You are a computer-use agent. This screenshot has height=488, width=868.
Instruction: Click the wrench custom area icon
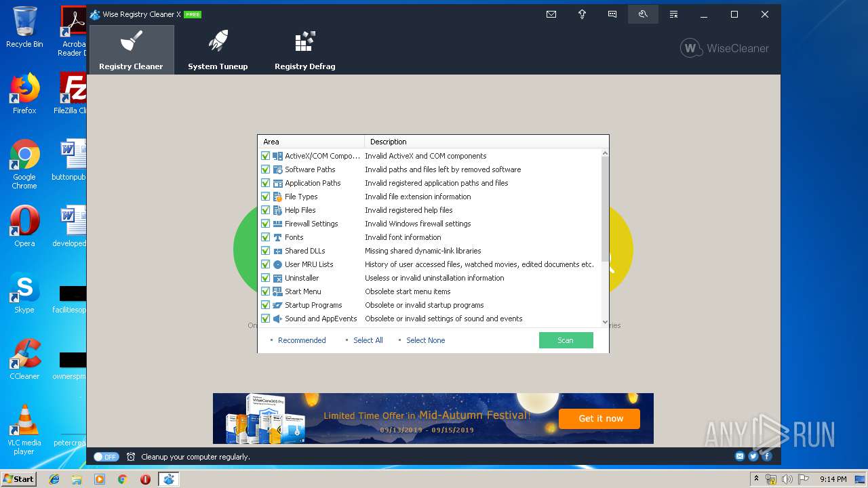(643, 14)
